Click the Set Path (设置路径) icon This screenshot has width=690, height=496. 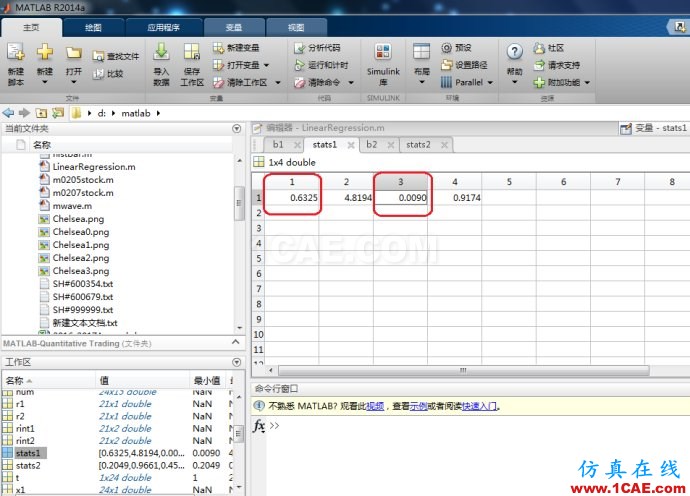point(446,65)
